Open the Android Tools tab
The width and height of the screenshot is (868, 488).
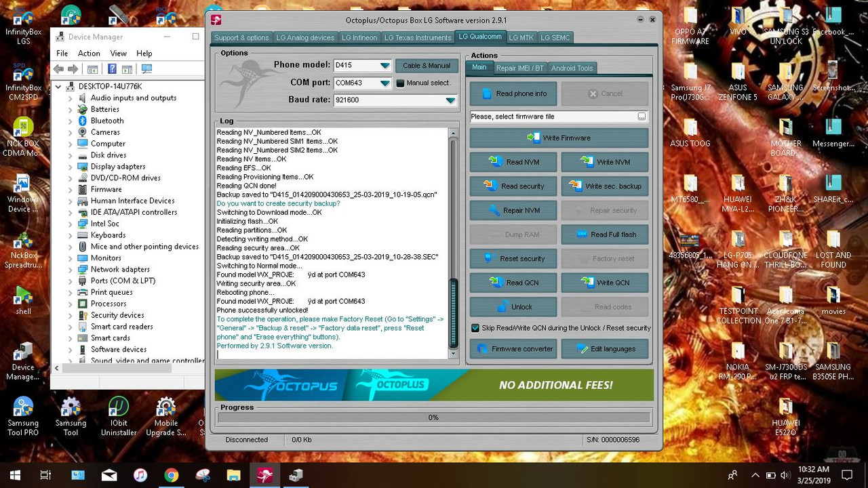pyautogui.click(x=572, y=68)
